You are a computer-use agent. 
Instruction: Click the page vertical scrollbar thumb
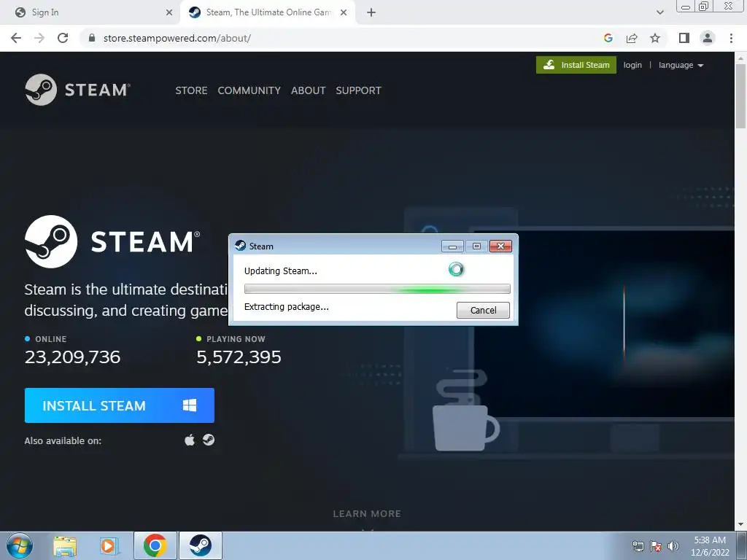[x=740, y=96]
